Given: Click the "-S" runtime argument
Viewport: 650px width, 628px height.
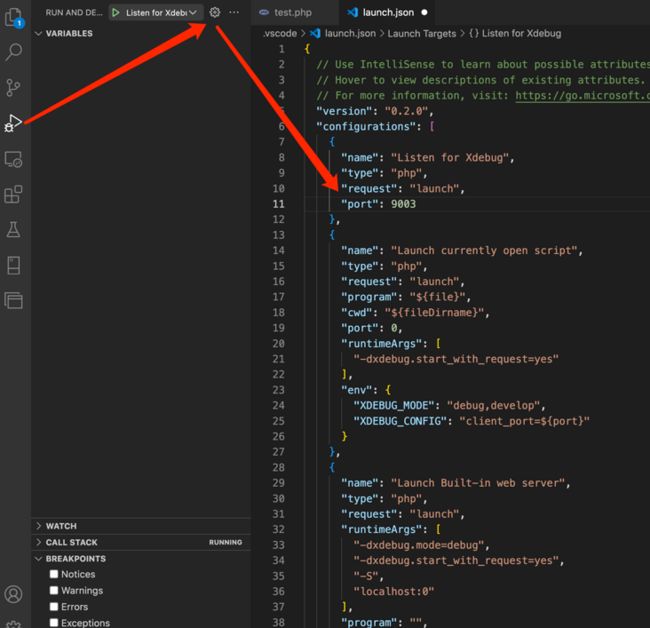Looking at the screenshot, I should click(x=366, y=576).
